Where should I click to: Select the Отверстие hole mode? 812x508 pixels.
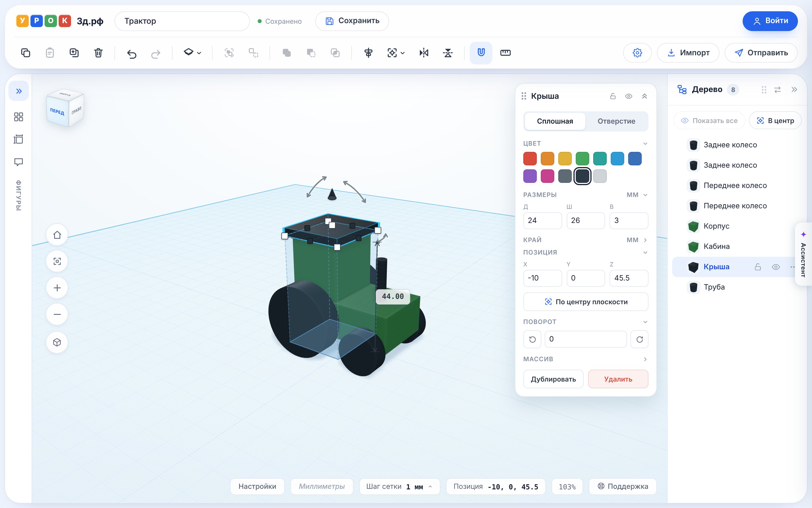(616, 121)
